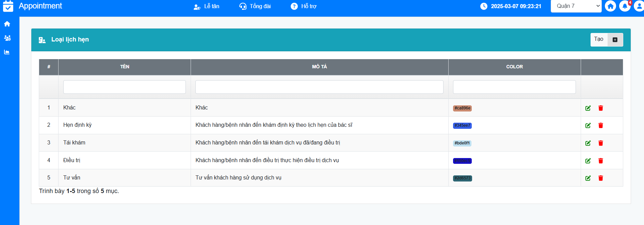Click the edit icon for Khác row
The image size is (644, 225).
click(588, 108)
